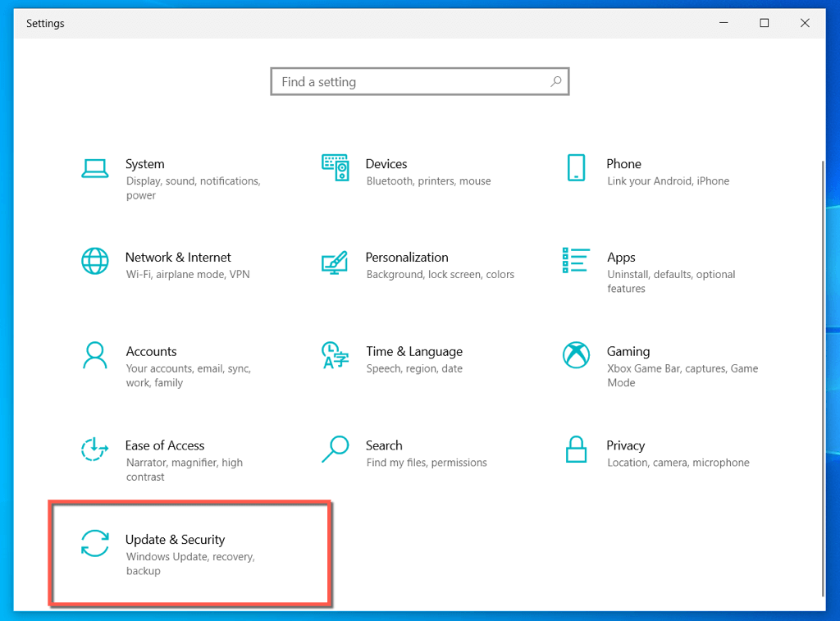The width and height of the screenshot is (840, 621).
Task: Click the Phone icon
Action: coord(576,167)
